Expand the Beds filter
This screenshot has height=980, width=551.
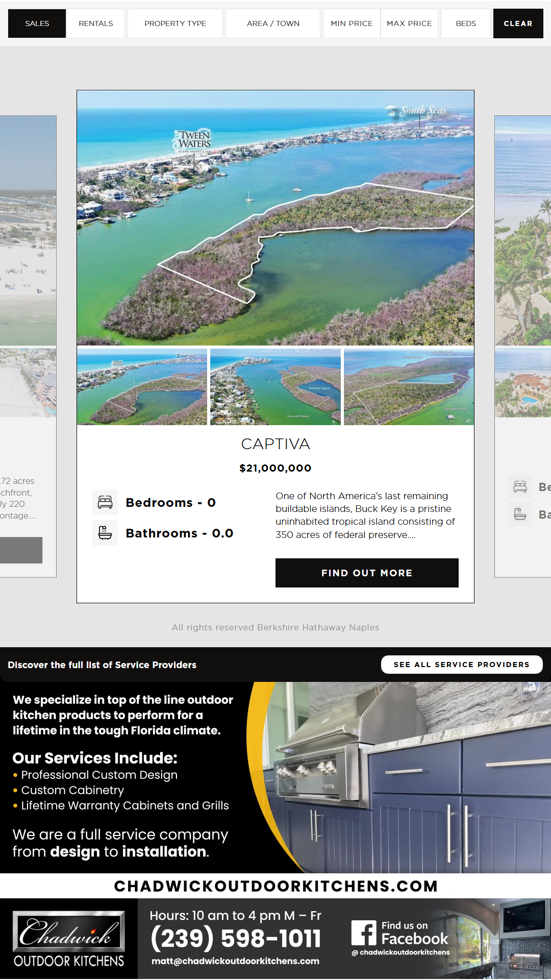(x=465, y=23)
